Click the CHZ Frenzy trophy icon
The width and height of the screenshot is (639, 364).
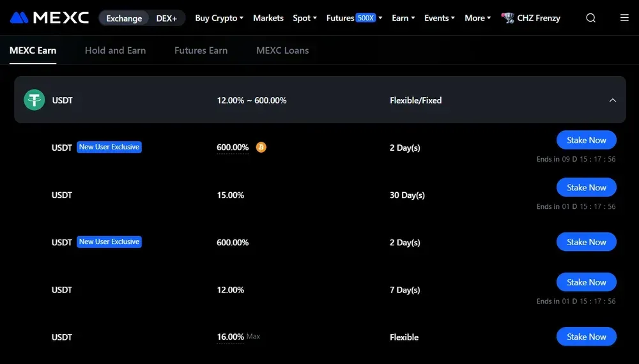coord(508,18)
